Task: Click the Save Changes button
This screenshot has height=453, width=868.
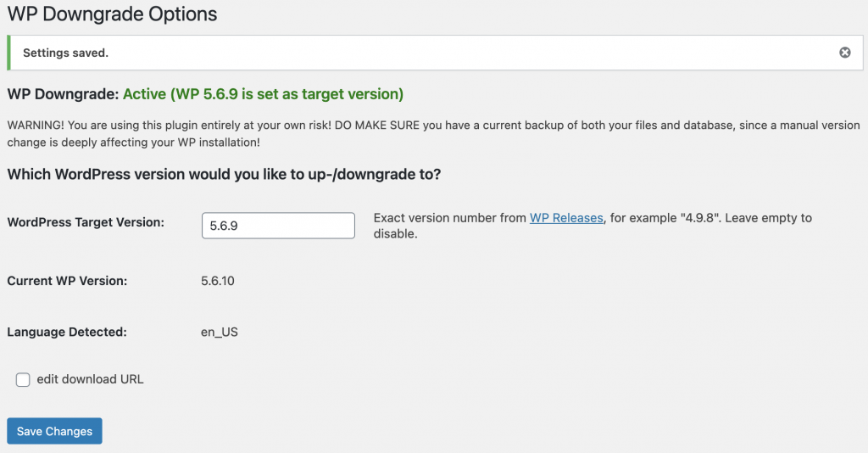Action: tap(54, 431)
